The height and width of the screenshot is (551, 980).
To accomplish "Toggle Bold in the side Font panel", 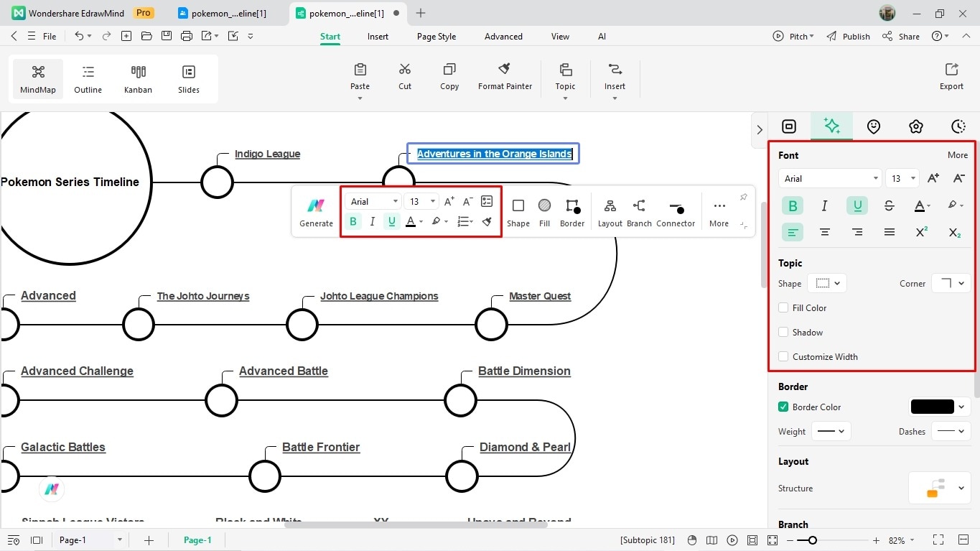I will pos(793,206).
